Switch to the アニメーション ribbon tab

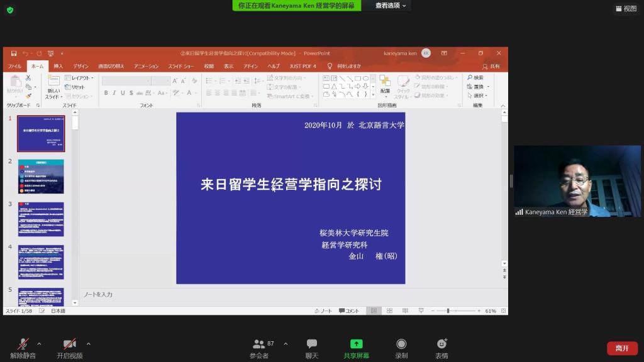pos(146,66)
